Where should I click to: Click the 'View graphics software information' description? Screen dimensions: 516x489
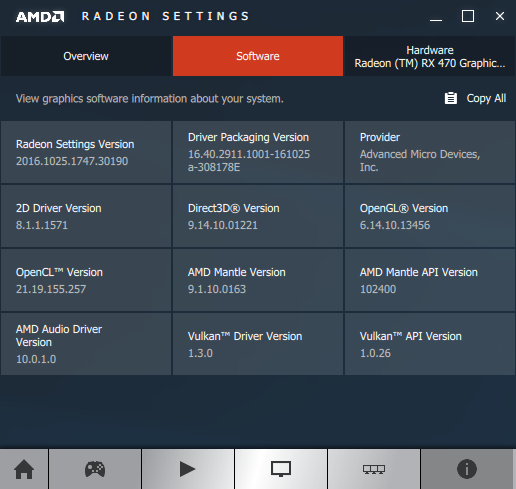pyautogui.click(x=150, y=99)
